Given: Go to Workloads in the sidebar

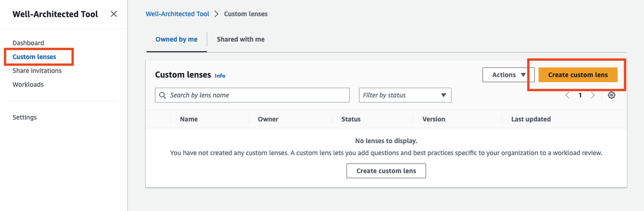Looking at the screenshot, I should pos(28,84).
